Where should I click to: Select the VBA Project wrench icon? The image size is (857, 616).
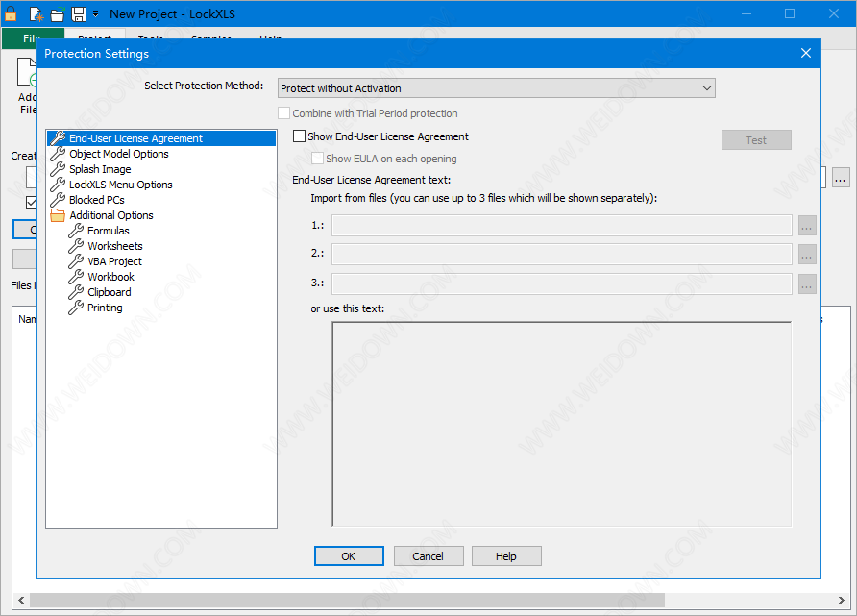[x=76, y=261]
